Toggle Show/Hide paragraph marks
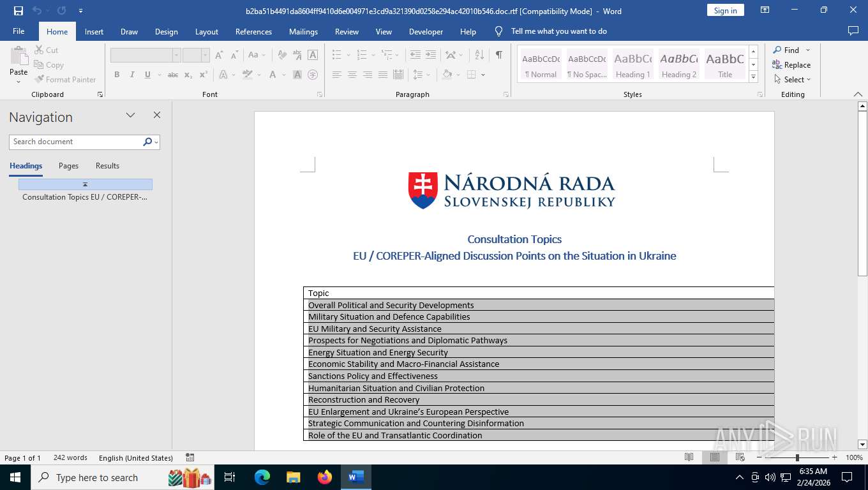The height and width of the screenshot is (490, 868). (x=499, y=55)
